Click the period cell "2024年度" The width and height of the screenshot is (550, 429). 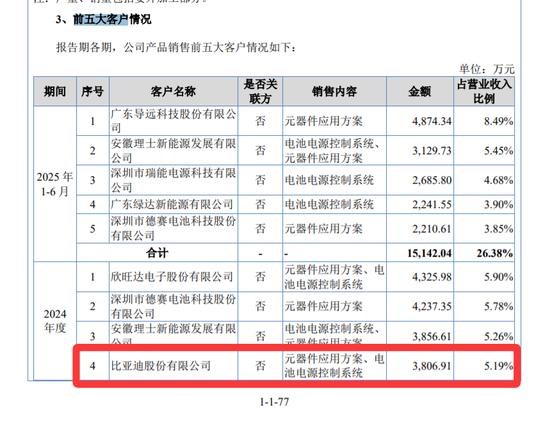click(55, 321)
